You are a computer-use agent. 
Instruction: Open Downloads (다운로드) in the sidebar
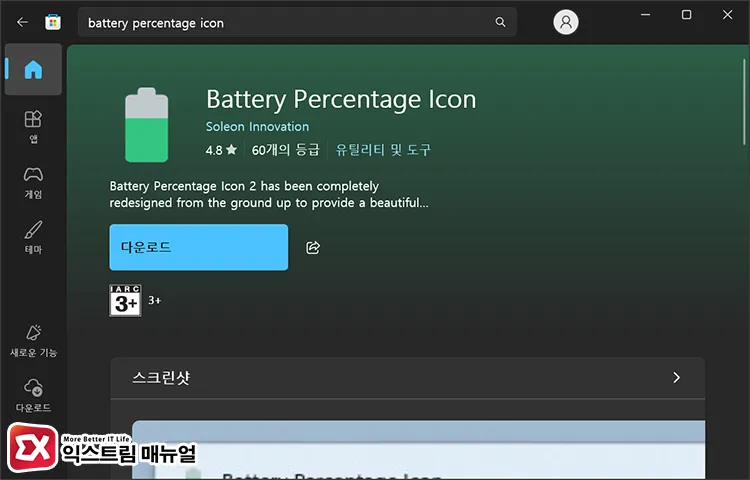tap(33, 395)
